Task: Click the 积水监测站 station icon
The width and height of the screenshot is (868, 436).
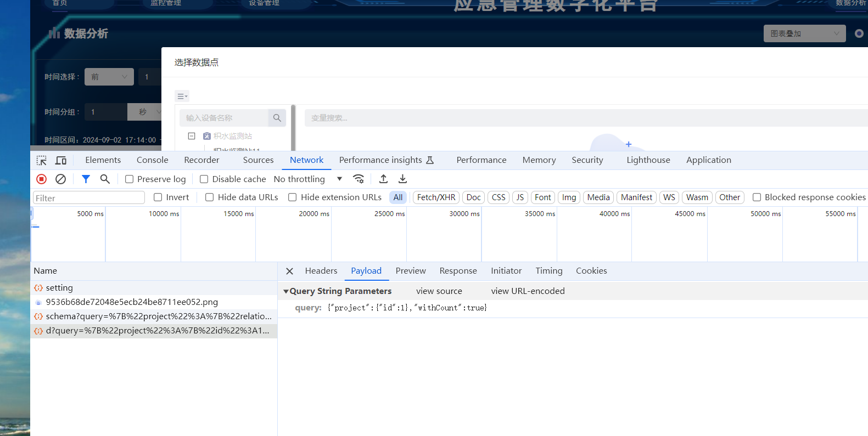Action: pos(207,136)
